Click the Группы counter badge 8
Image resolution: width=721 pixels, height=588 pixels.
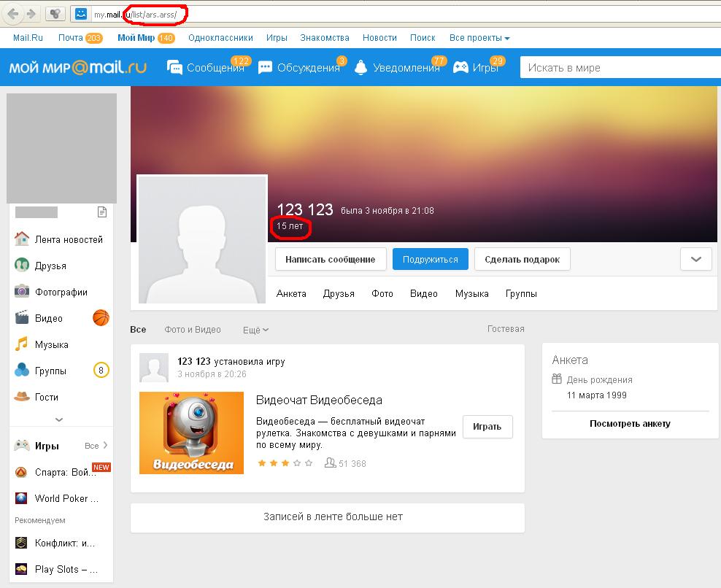[x=101, y=370]
